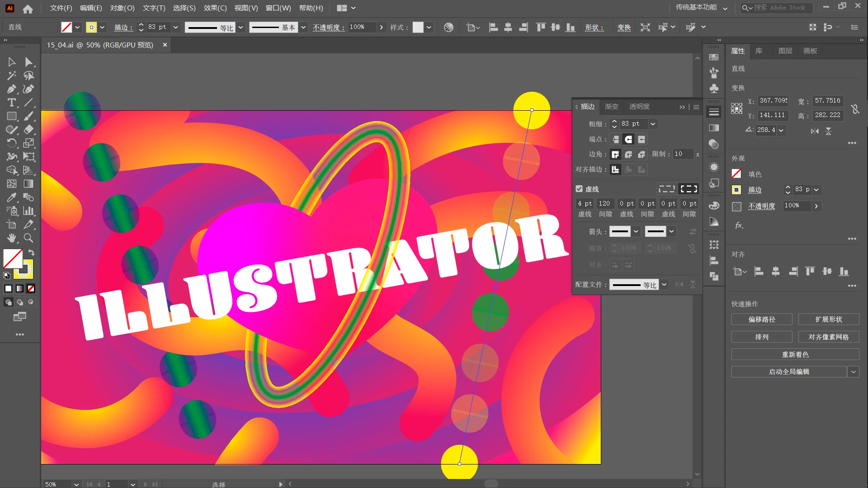
Task: Select the Type tool
Action: 11,103
